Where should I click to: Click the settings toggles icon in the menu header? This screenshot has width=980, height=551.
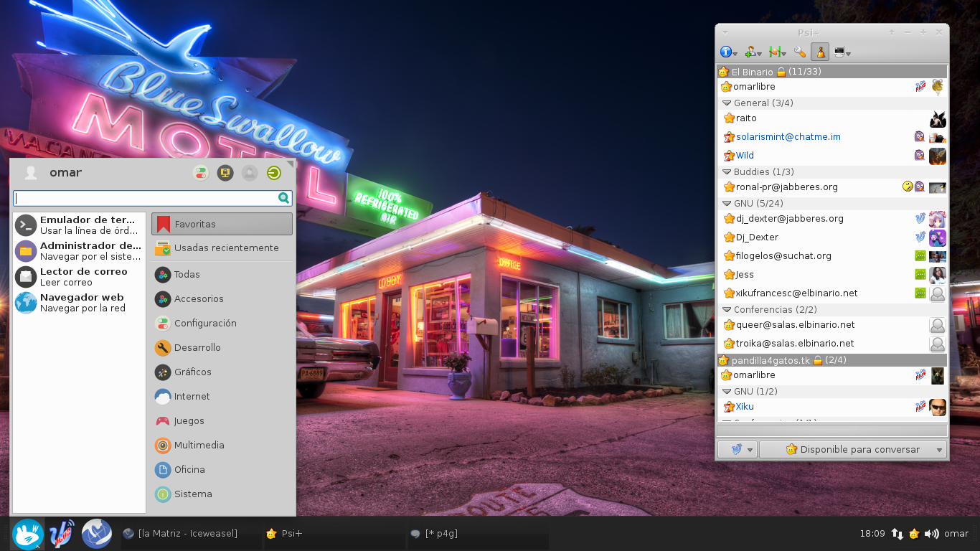(x=201, y=173)
